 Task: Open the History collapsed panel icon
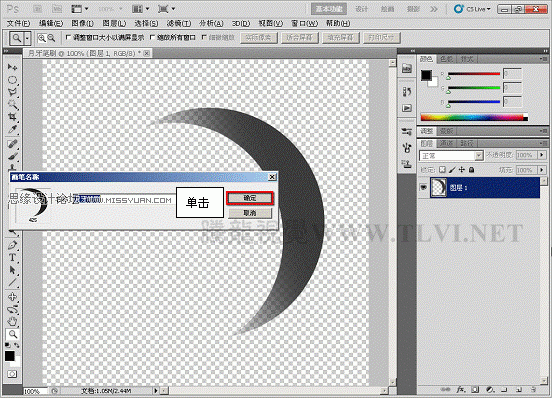(x=407, y=91)
